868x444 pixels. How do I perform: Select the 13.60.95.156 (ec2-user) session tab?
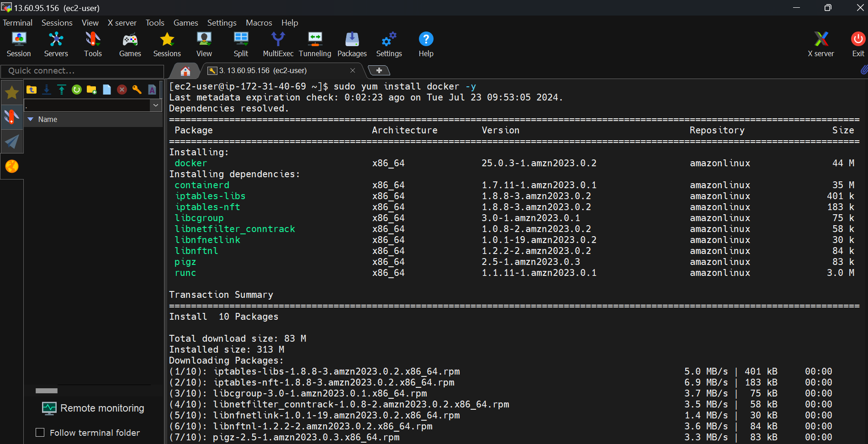click(281, 70)
